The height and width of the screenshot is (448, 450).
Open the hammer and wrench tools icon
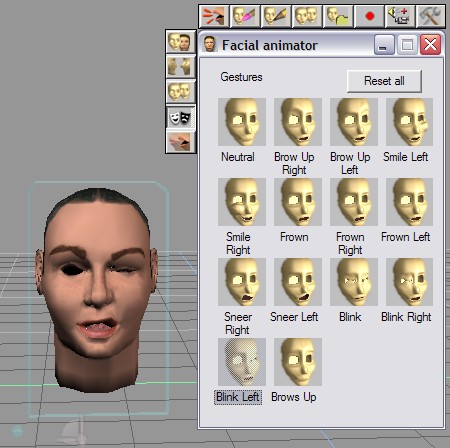[x=431, y=16]
